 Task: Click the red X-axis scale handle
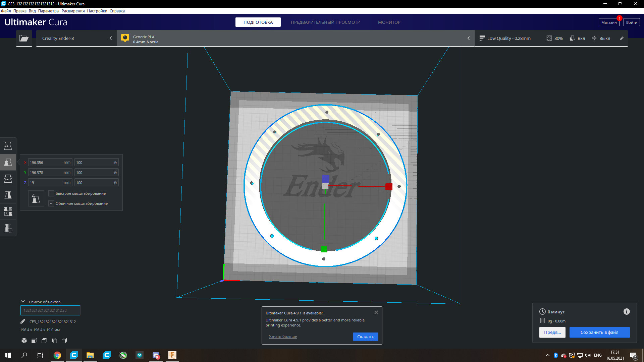[x=389, y=187]
